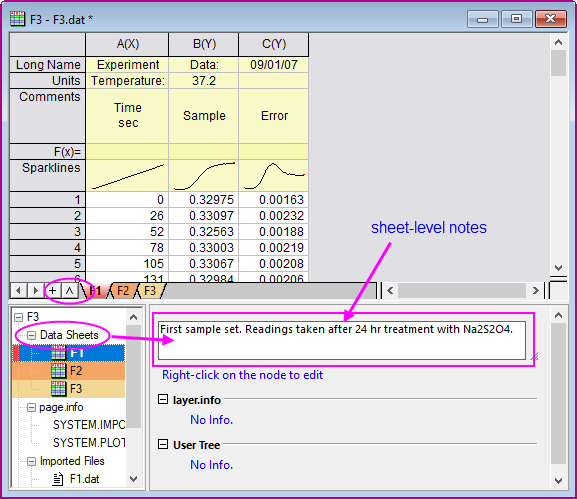Image resolution: width=577 pixels, height=499 pixels.
Task: Click the F(x)= cell of column A
Action: (x=127, y=151)
